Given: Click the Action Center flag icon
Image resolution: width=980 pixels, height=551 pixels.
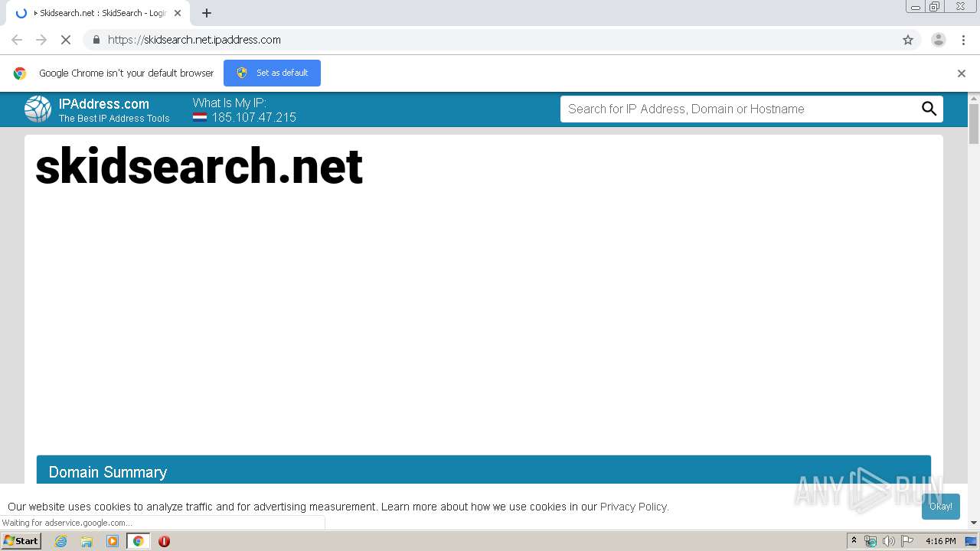Looking at the screenshot, I should point(907,541).
